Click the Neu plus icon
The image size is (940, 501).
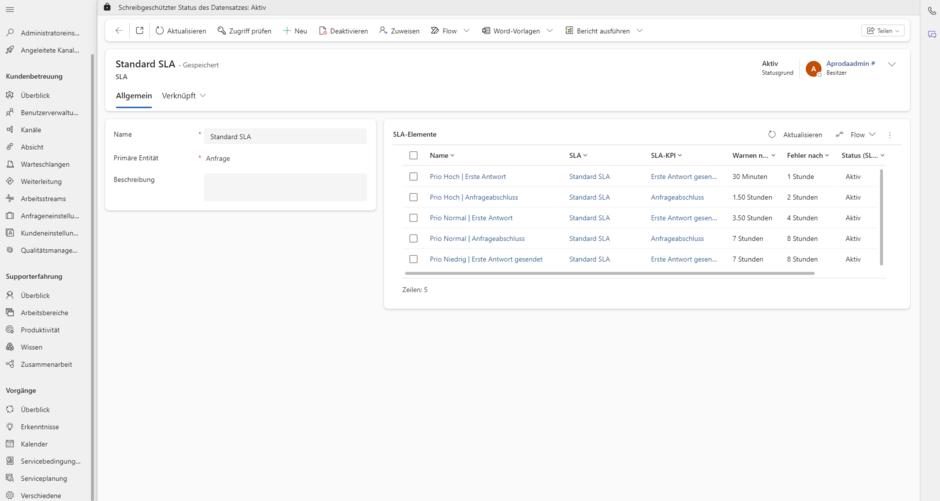click(287, 31)
